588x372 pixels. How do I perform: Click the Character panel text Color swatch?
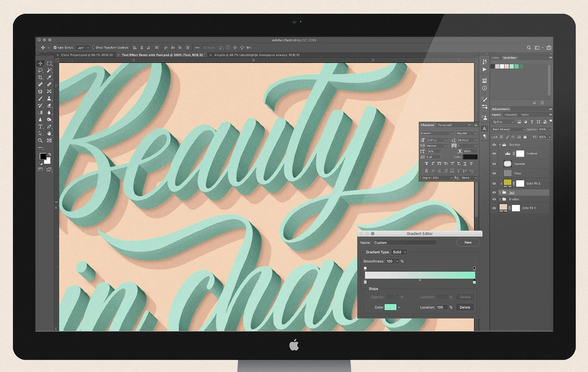[x=470, y=157]
